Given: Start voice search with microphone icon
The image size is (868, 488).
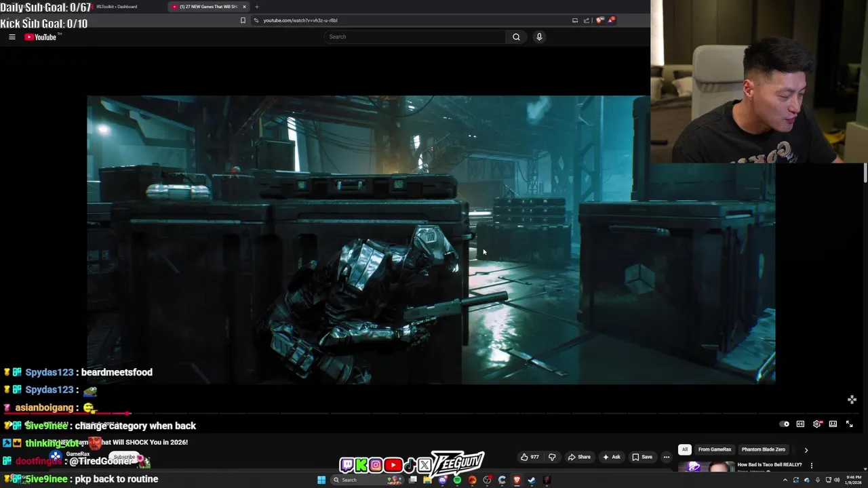Looking at the screenshot, I should point(539,37).
